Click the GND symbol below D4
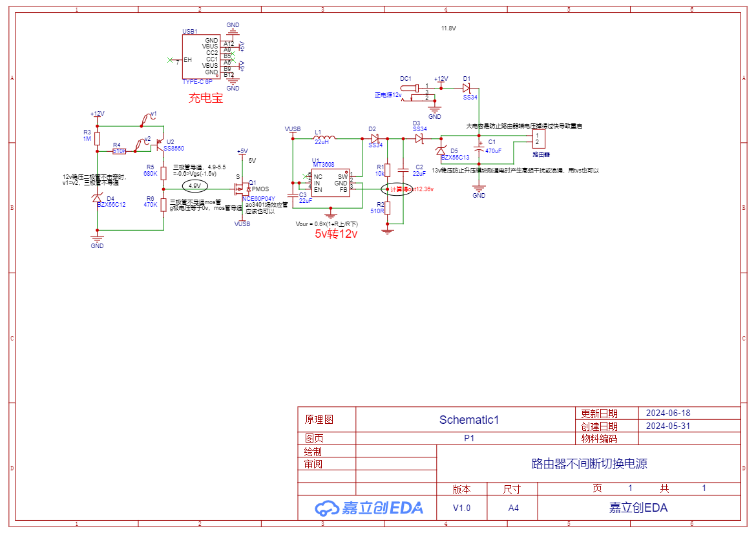The image size is (756, 533). click(98, 240)
